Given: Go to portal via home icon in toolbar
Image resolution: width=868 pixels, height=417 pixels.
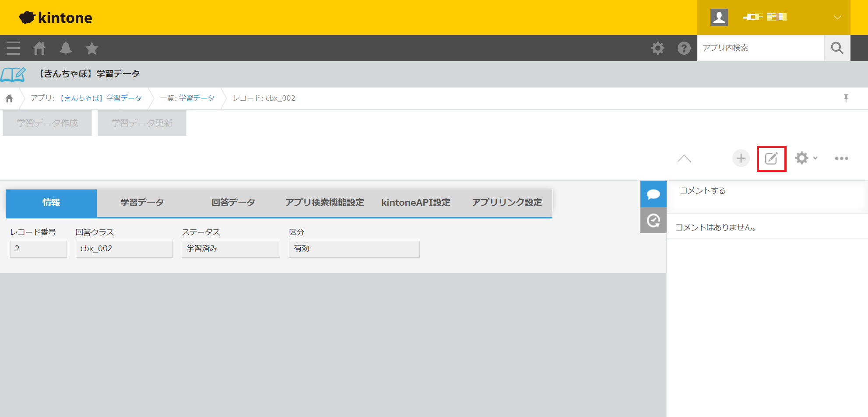Looking at the screenshot, I should 39,48.
